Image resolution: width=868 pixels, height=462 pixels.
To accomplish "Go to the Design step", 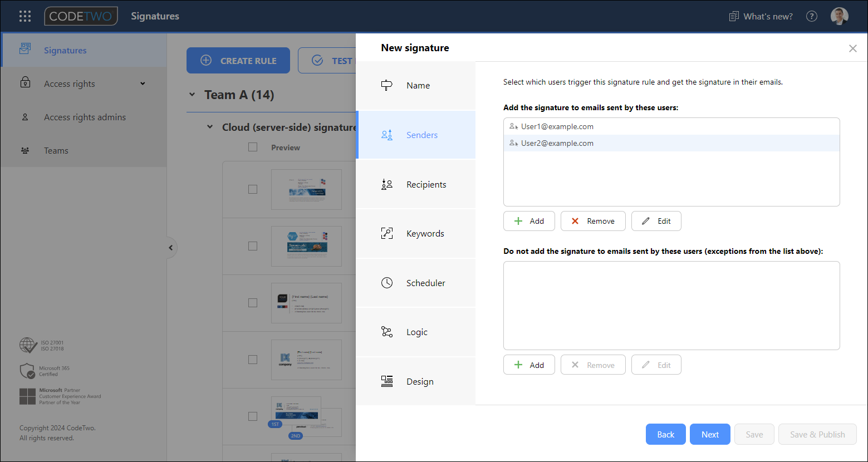I will [x=415, y=381].
